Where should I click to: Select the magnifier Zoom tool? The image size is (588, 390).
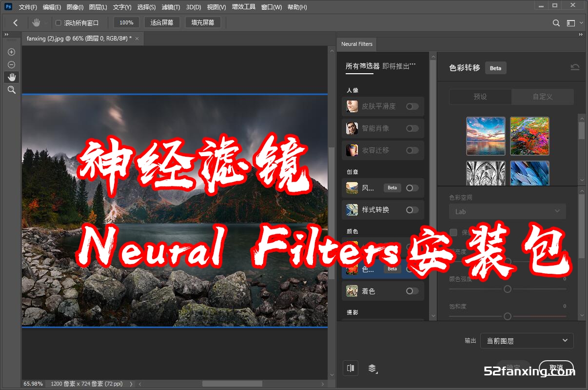12,90
